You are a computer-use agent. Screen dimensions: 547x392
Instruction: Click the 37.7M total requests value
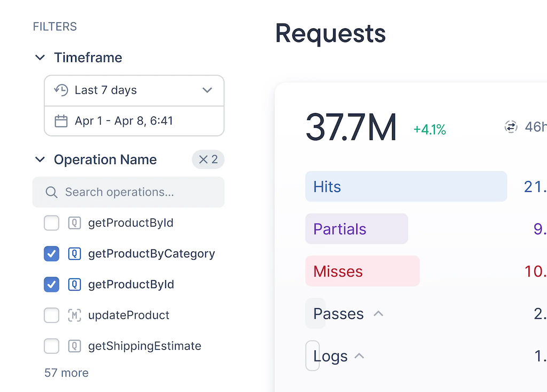[x=351, y=127]
